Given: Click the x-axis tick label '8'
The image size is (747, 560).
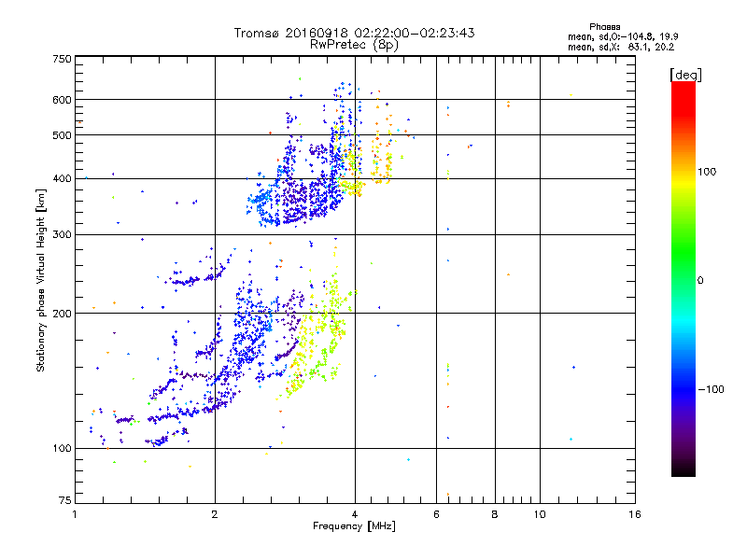Looking at the screenshot, I should (x=495, y=514).
